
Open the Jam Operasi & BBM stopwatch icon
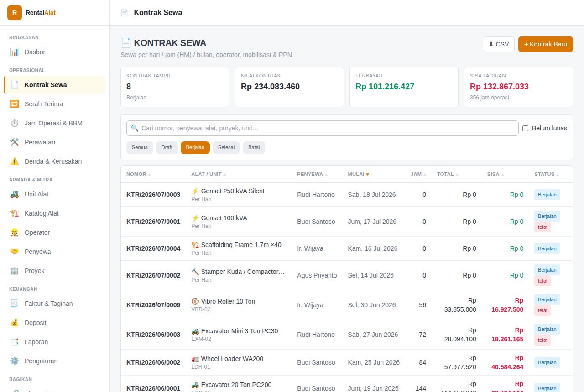point(15,123)
